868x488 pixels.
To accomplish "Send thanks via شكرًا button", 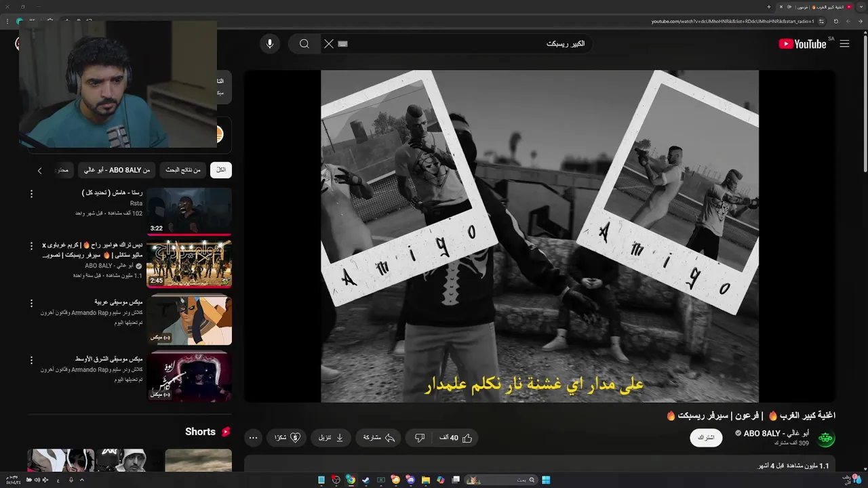I will [x=287, y=438].
